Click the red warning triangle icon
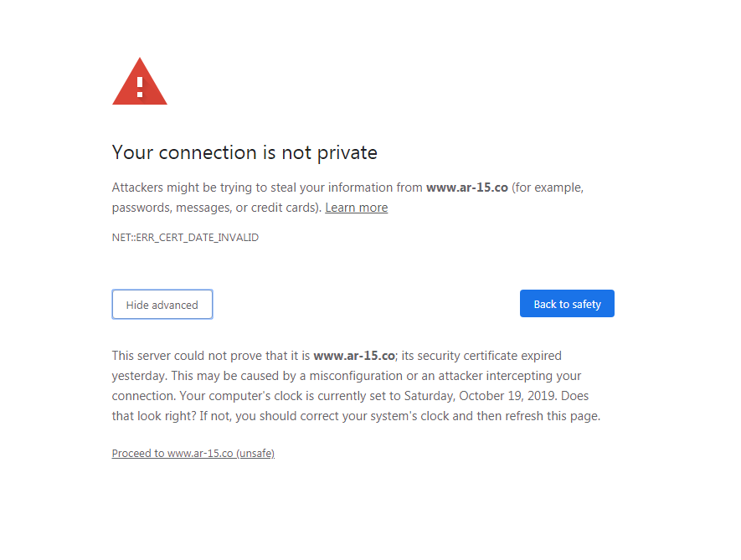Screen dimensions: 741x560 point(140,84)
